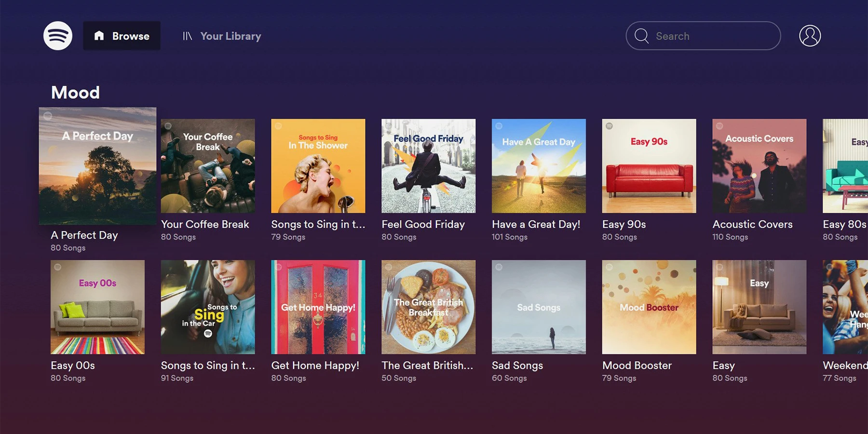Click the 'Get Home Happy!' title text

[x=315, y=366]
